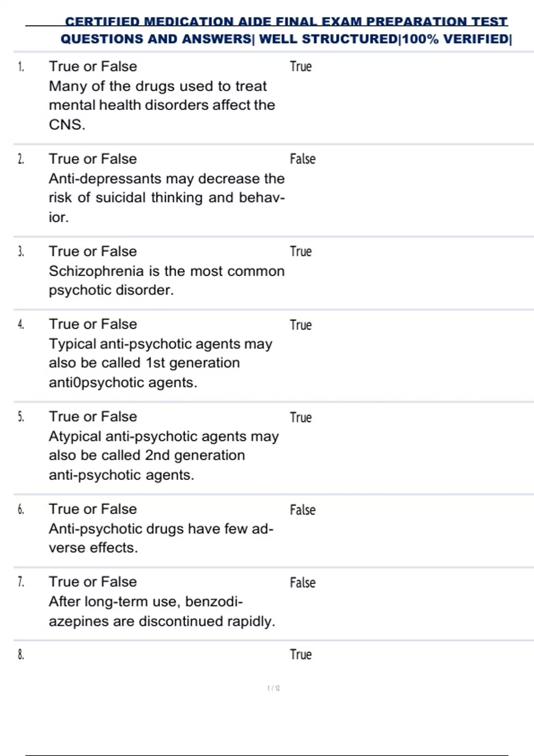Select question 1 text about CNS drugs
This screenshot has height=756, width=534.
click(x=162, y=105)
